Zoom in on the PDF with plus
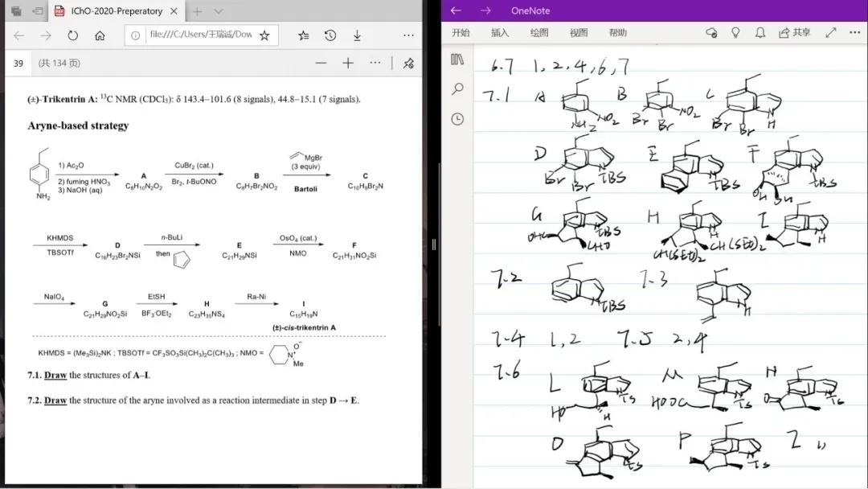868x489 pixels. (348, 63)
